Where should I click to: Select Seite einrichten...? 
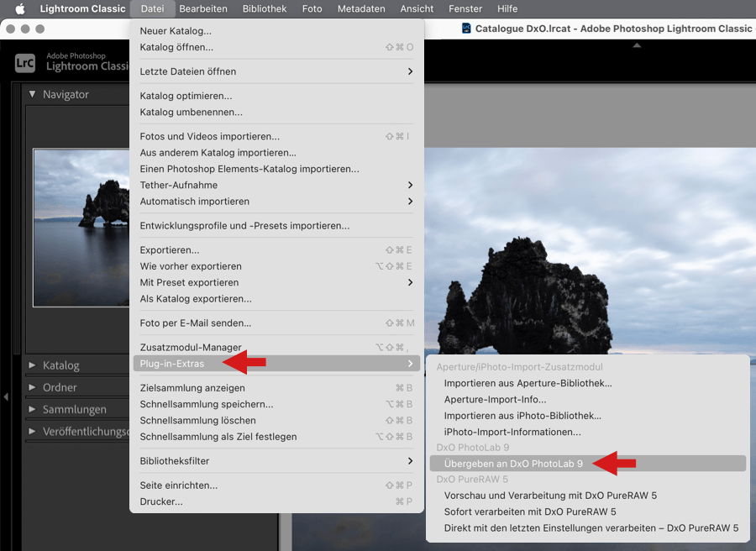point(276,485)
